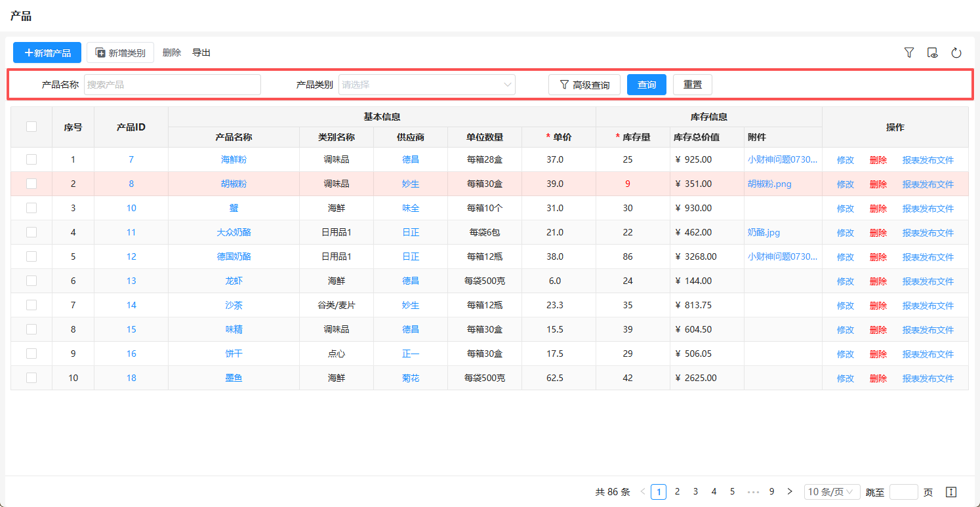Open the 胡椒粉.png attachment link

[769, 184]
